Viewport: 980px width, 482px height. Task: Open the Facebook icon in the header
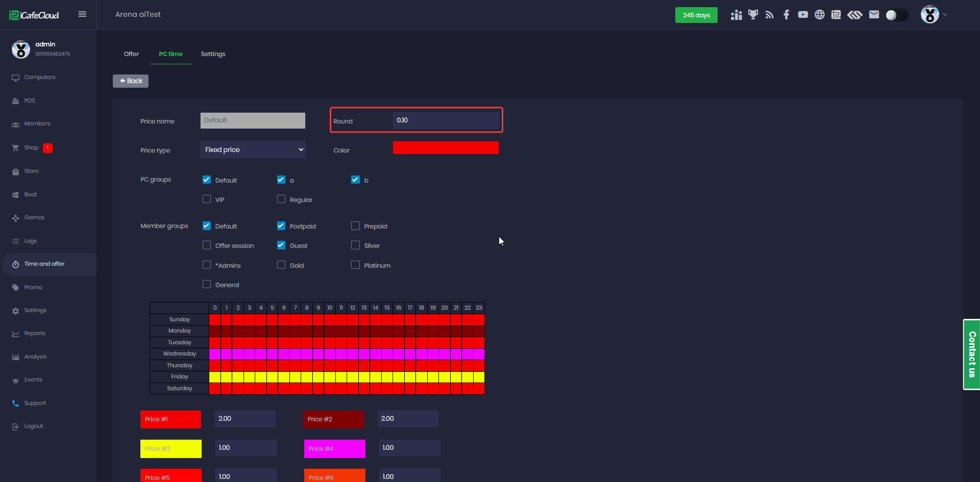tap(786, 14)
